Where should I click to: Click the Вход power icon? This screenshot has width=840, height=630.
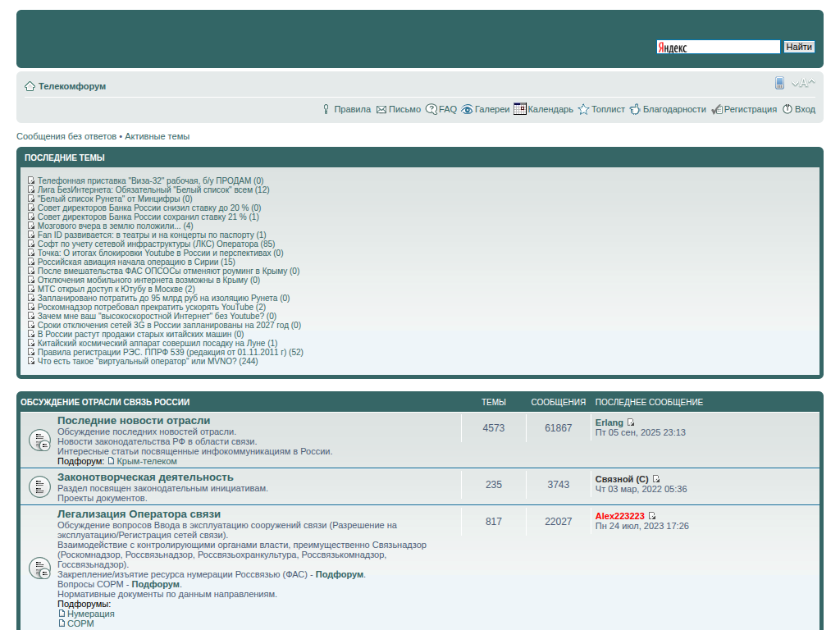pos(787,109)
